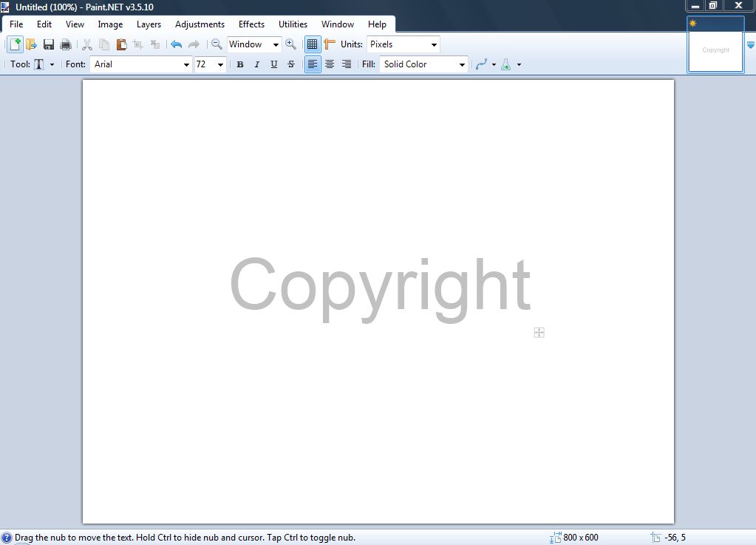Viewport: 756px width, 545px height.
Task: Create a new image
Action: (x=15, y=44)
